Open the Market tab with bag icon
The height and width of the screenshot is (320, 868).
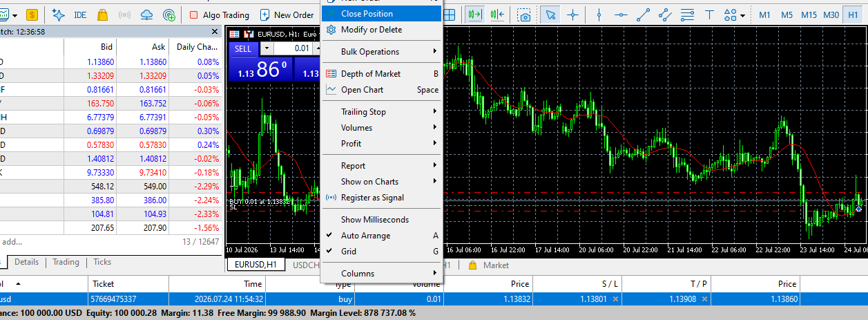pos(489,265)
